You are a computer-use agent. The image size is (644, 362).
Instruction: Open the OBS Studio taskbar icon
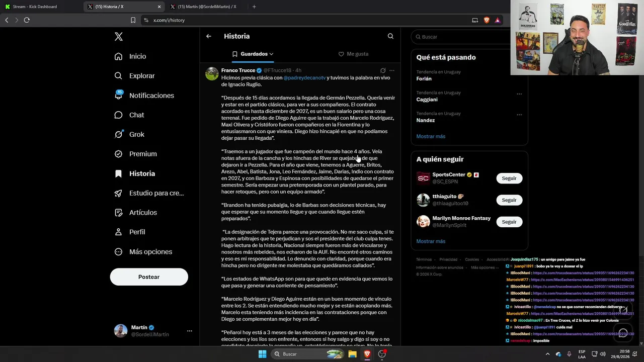pos(382,354)
